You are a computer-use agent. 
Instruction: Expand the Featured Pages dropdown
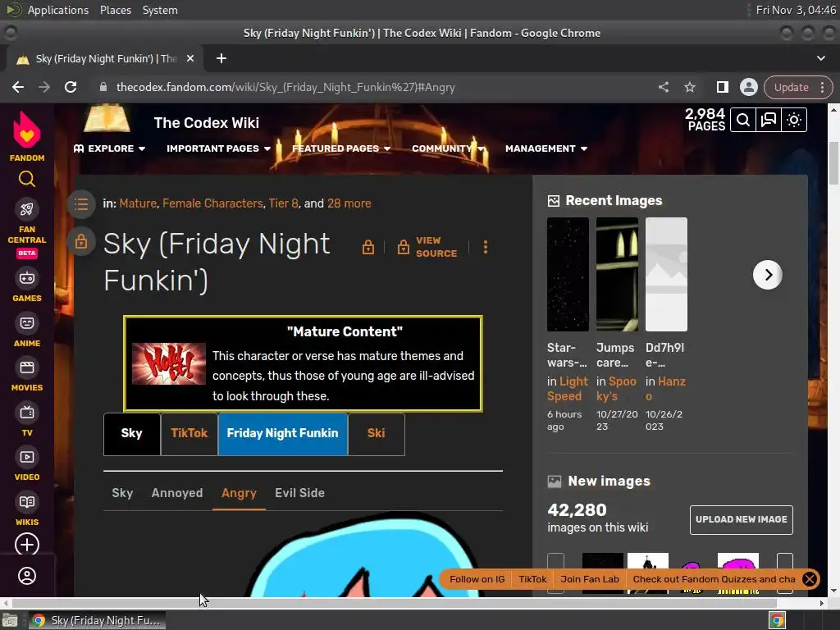[341, 148]
